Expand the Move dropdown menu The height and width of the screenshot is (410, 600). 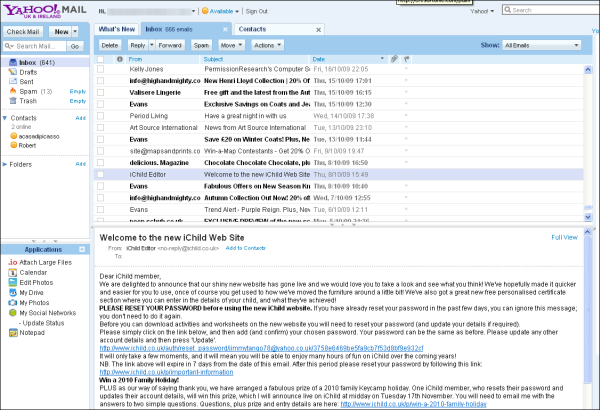tap(231, 46)
